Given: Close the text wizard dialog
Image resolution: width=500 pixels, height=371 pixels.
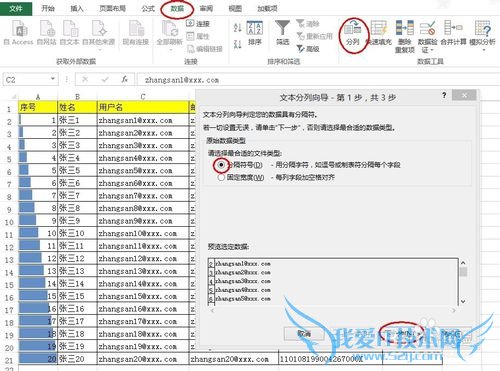Looking at the screenshot, I should pyautogui.click(x=464, y=95).
